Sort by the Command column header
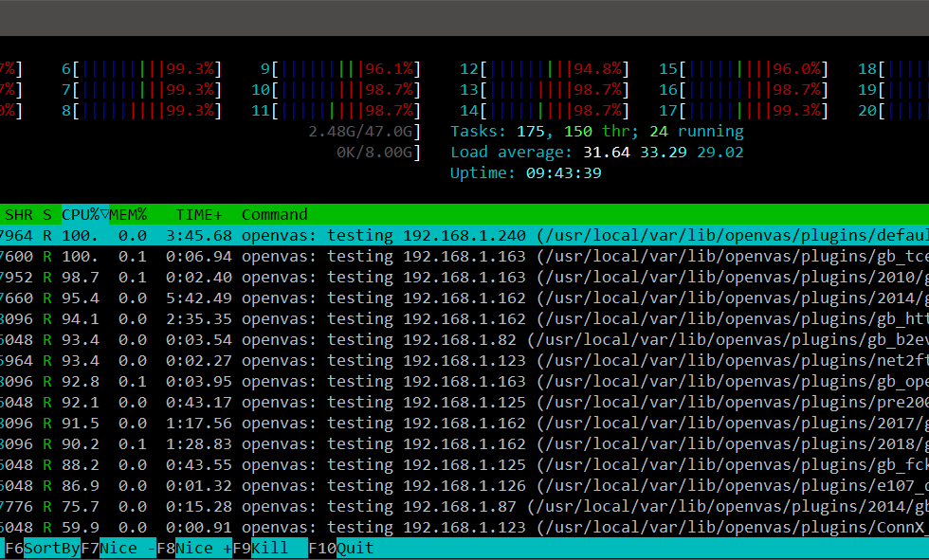The height and width of the screenshot is (560, 929). [275, 214]
